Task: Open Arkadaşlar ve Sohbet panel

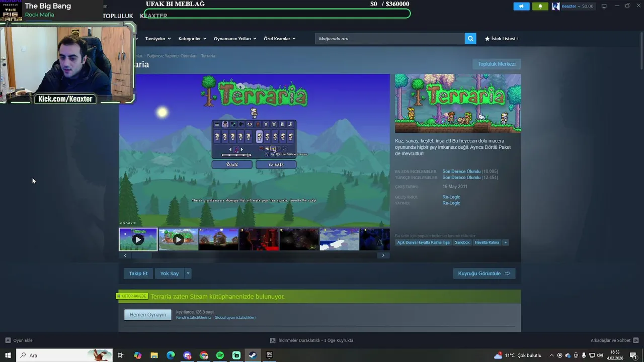Action: 615,340
